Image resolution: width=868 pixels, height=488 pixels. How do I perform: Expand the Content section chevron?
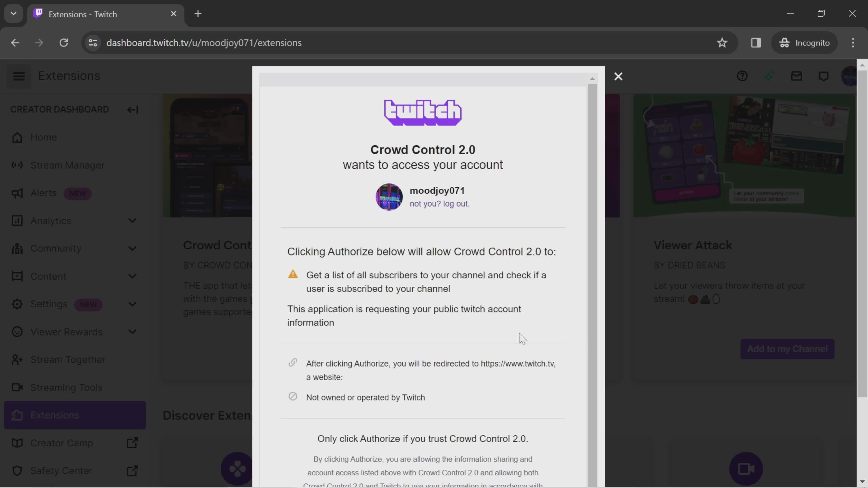(132, 276)
